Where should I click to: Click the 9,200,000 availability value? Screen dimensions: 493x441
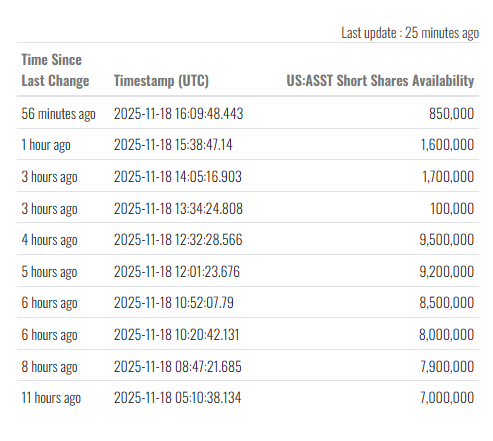coord(447,272)
